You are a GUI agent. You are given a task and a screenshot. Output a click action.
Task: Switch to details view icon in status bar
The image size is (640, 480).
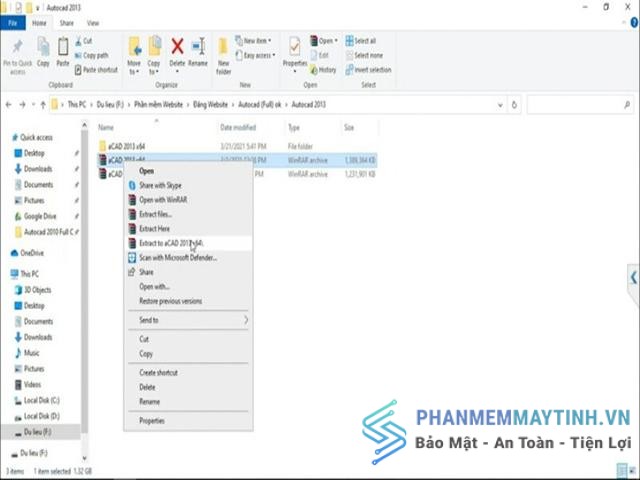[622, 471]
